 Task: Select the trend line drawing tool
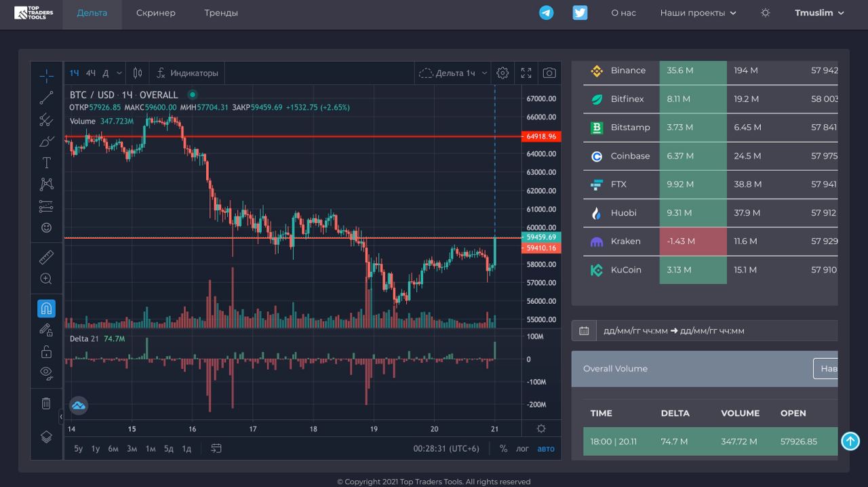[x=46, y=98]
